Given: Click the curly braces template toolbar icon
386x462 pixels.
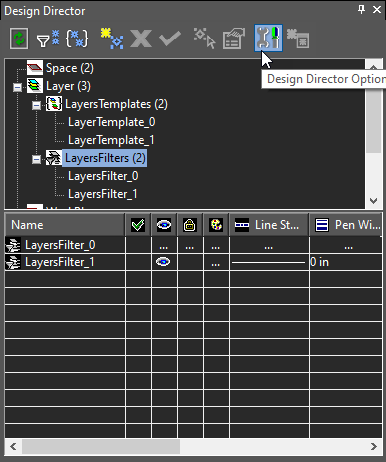Looking at the screenshot, I should click(77, 39).
